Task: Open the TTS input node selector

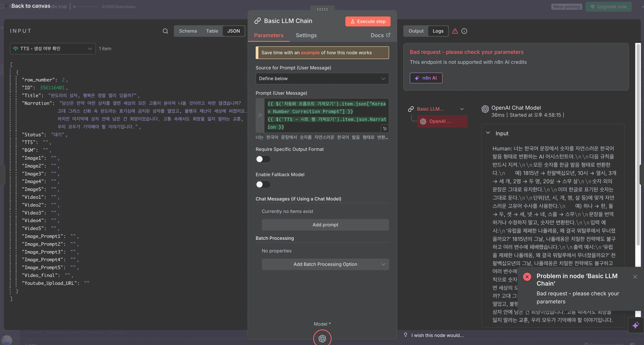Action: point(53,48)
